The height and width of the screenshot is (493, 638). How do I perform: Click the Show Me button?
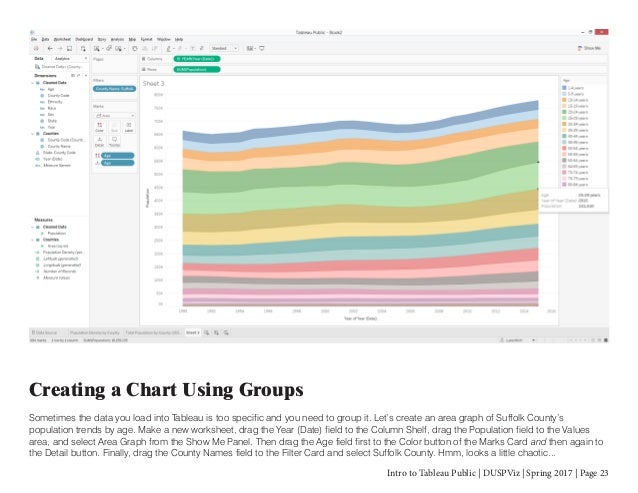(589, 48)
